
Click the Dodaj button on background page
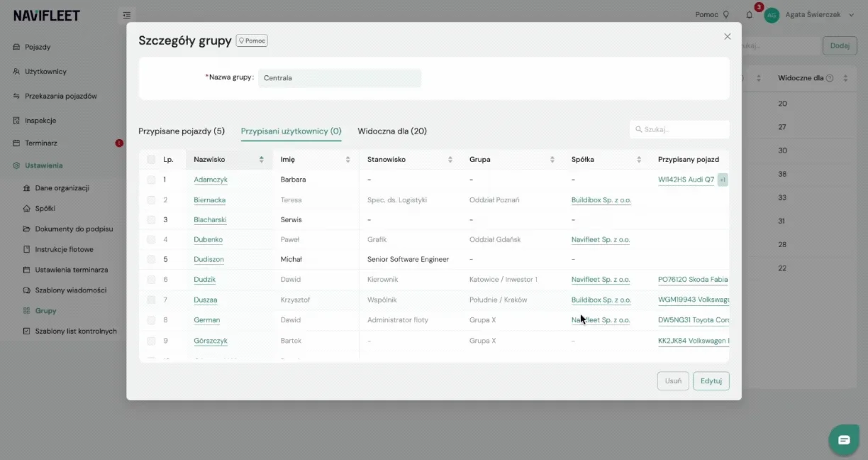pyautogui.click(x=840, y=46)
